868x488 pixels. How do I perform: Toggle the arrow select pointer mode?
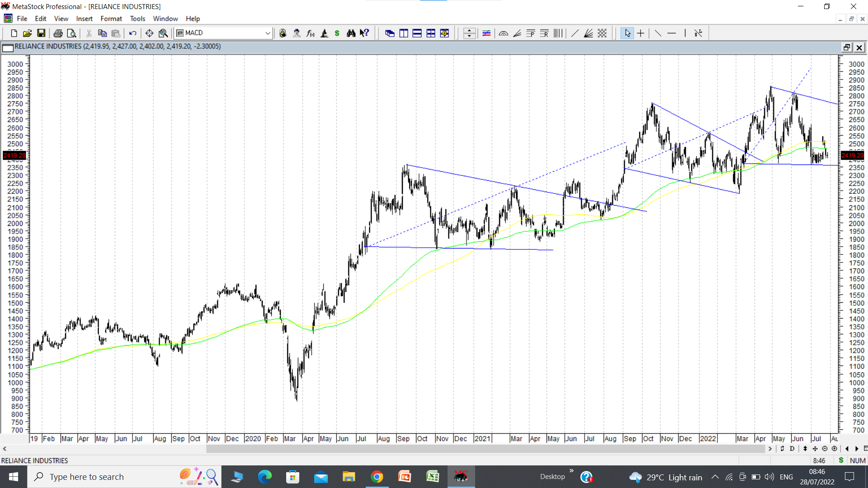click(x=627, y=33)
